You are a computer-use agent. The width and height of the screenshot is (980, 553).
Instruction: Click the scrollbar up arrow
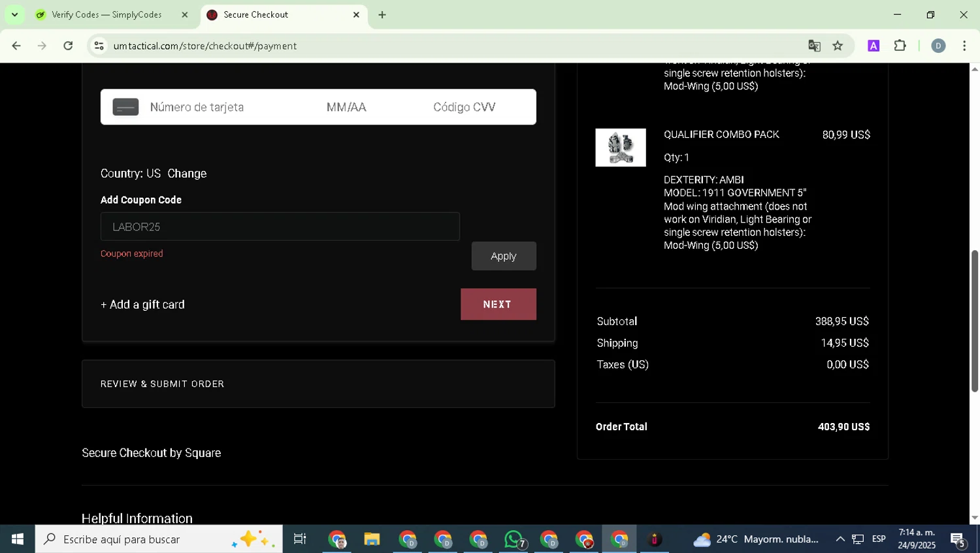point(975,69)
